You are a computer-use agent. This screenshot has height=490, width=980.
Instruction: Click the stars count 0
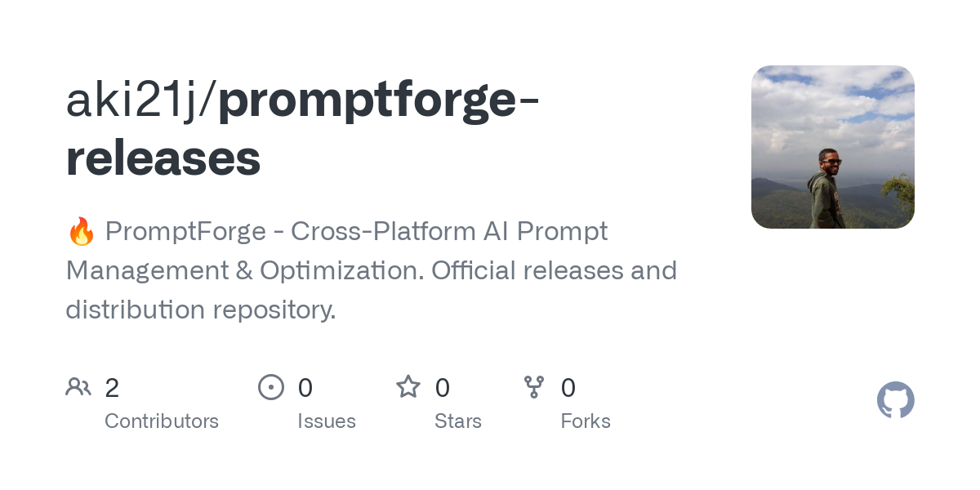(442, 388)
